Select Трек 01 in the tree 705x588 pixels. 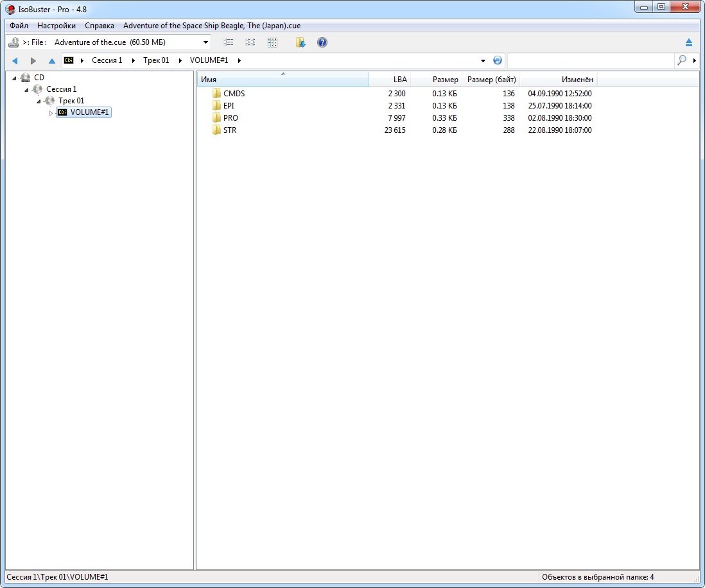(x=71, y=101)
